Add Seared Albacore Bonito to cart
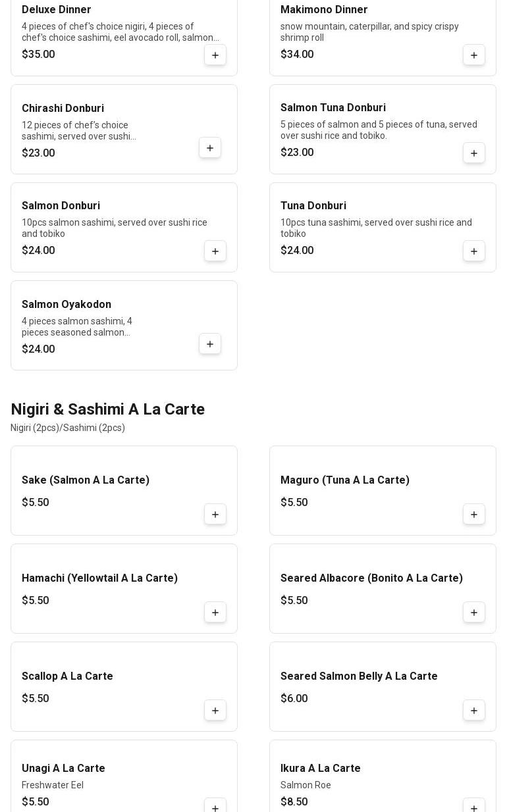The width and height of the screenshot is (507, 812). (474, 613)
